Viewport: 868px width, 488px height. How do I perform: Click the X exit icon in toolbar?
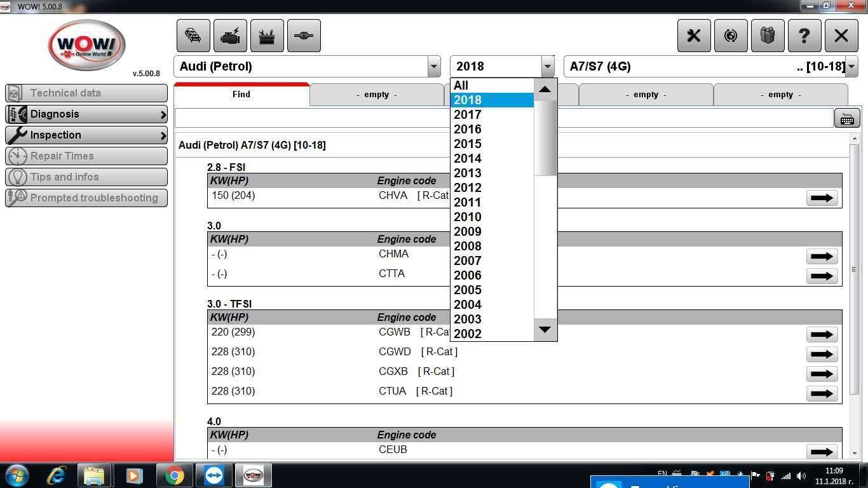(x=841, y=36)
